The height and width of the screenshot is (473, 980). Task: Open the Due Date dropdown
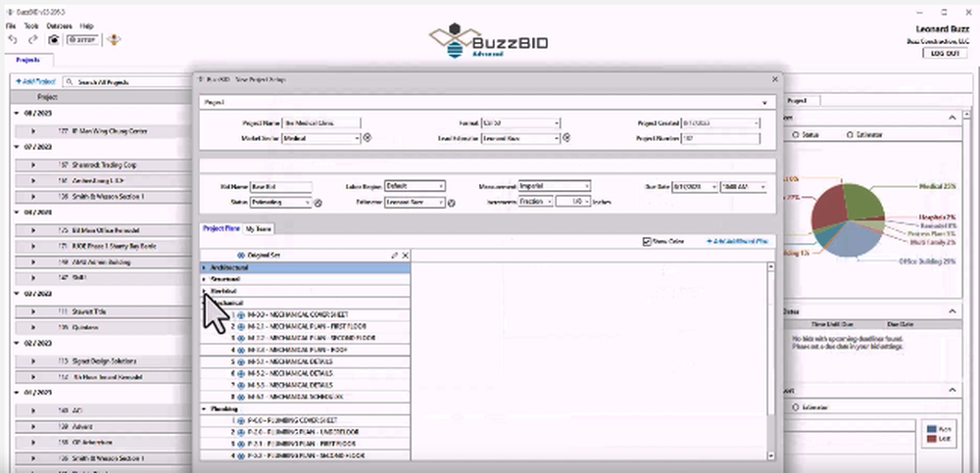click(x=713, y=187)
